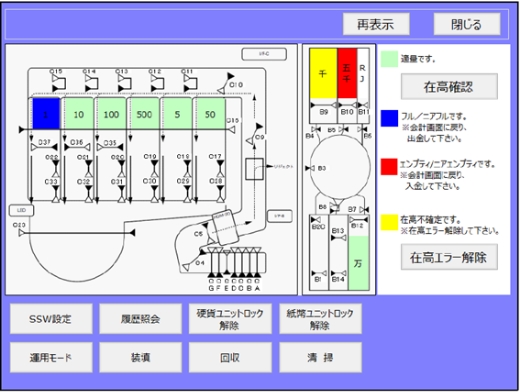Click the C31 sensor icon
The image size is (520, 392).
(121, 194)
